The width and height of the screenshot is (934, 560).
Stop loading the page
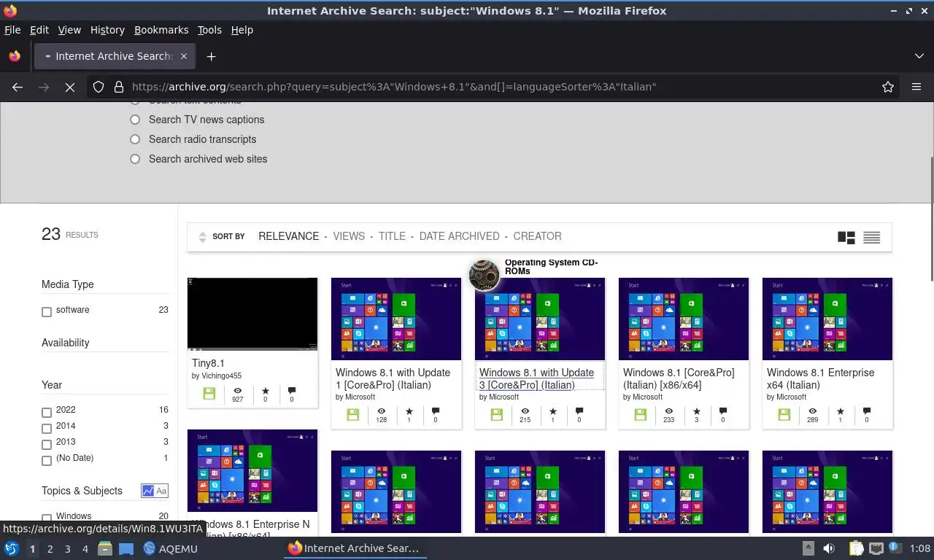tap(70, 87)
